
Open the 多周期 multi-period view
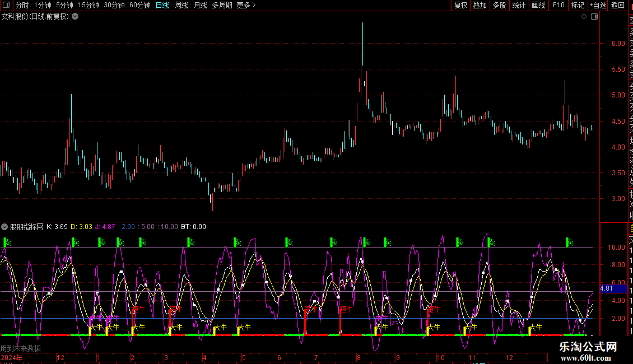[x=222, y=5]
